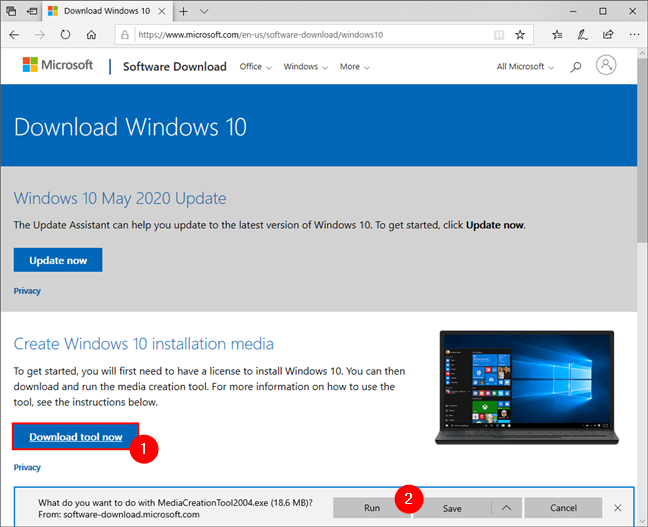Add notes with the pen icon

click(582, 35)
